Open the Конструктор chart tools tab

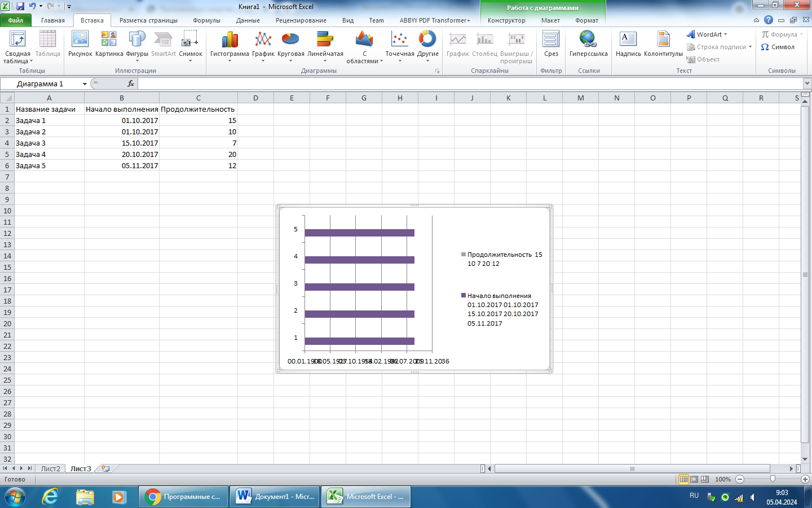coord(506,20)
